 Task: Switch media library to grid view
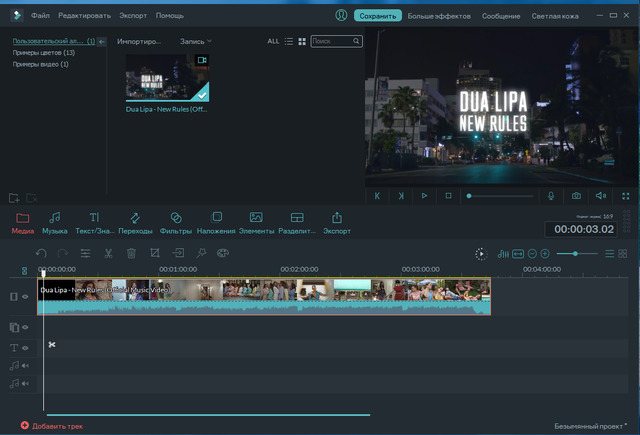pos(302,42)
